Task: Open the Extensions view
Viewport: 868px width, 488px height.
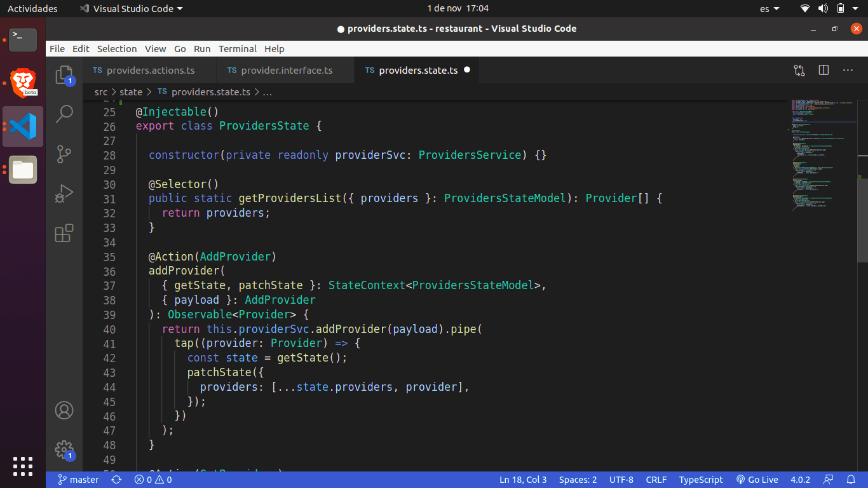Action: coord(64,233)
